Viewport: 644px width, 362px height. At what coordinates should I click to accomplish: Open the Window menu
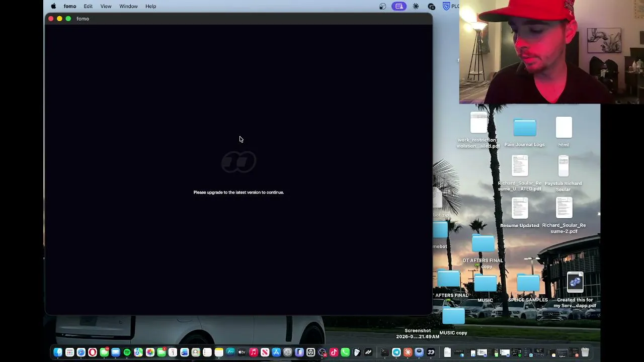pyautogui.click(x=128, y=7)
